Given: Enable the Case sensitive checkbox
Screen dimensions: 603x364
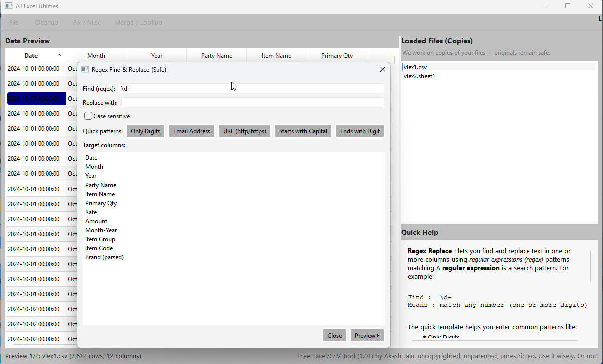Looking at the screenshot, I should click(88, 116).
